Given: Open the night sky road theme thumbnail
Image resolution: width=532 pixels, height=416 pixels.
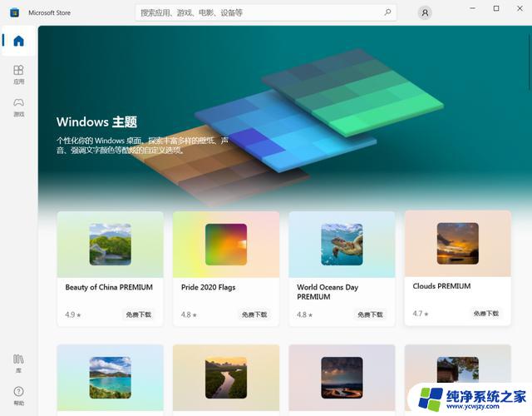Looking at the screenshot, I should (342, 378).
